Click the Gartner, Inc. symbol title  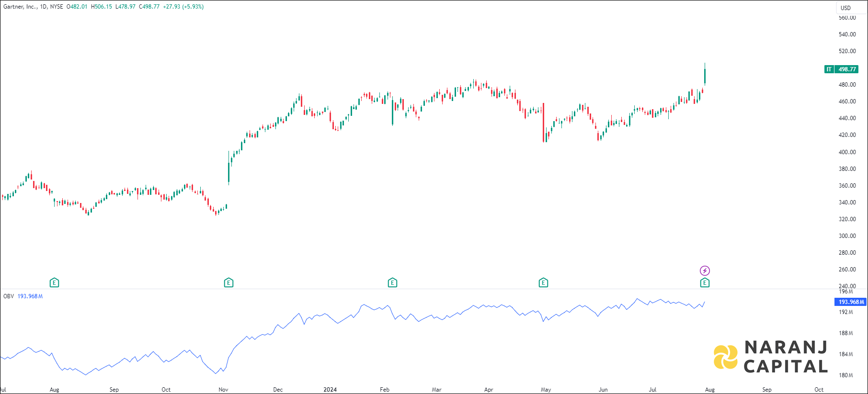[x=21, y=7]
